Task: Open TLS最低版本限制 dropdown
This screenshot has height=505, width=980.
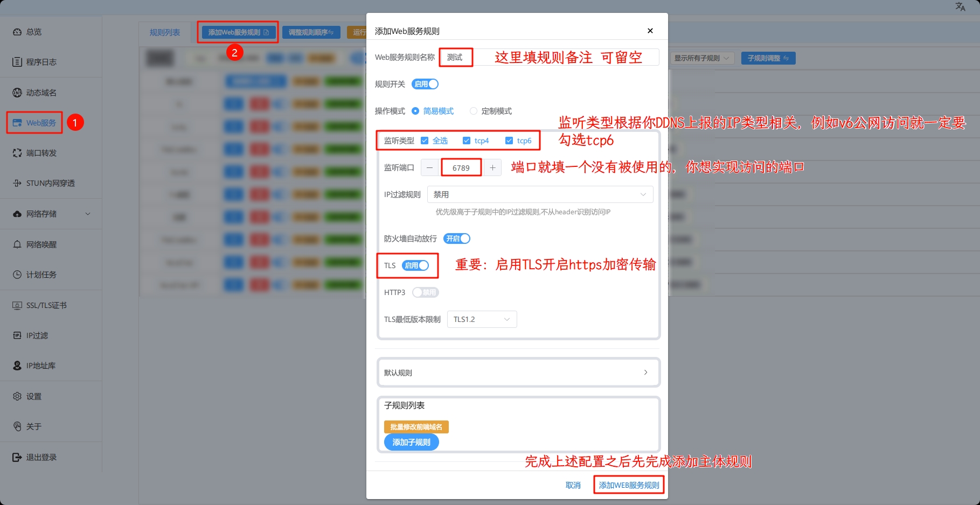Action: click(482, 319)
